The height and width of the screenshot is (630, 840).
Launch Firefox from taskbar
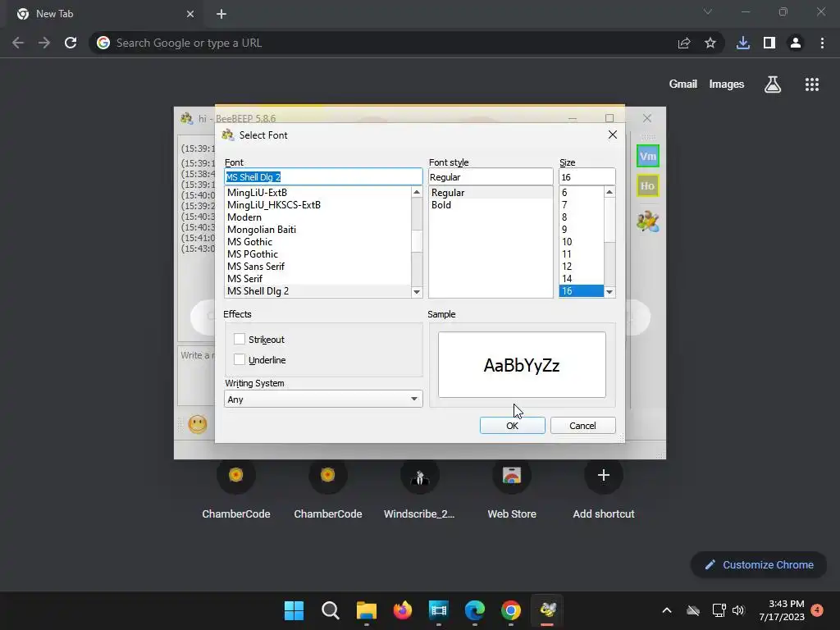pos(402,610)
